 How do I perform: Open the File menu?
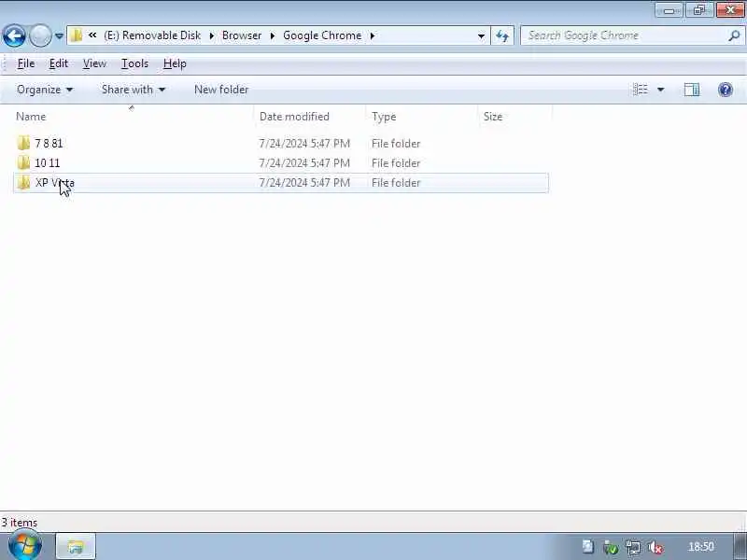[x=26, y=63]
